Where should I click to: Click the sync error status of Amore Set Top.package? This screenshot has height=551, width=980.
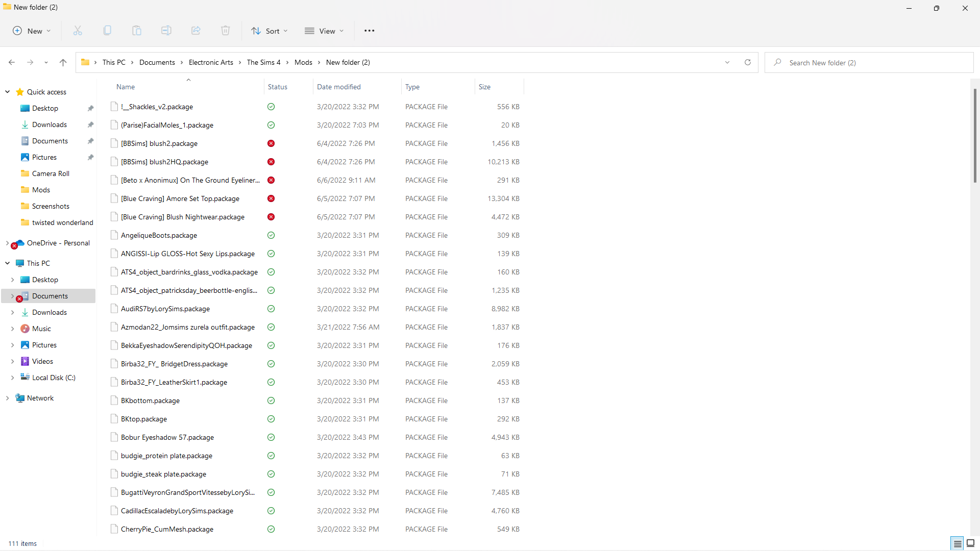coord(271,198)
